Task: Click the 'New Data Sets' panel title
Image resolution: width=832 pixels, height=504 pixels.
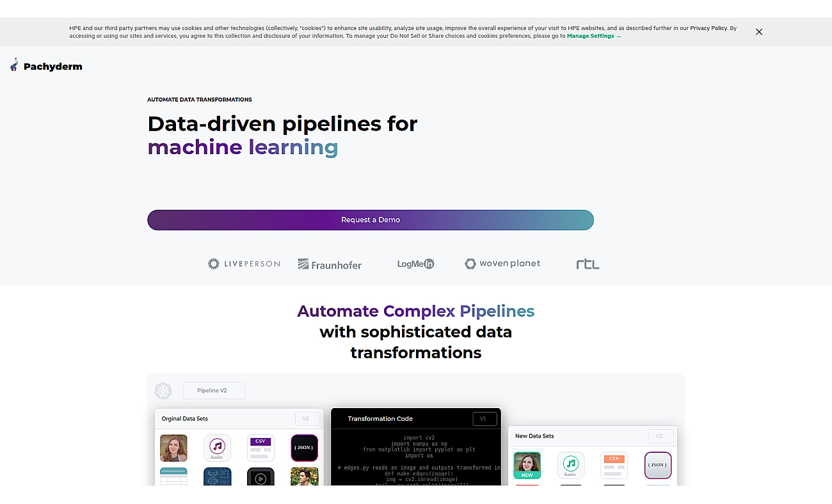Action: [534, 436]
